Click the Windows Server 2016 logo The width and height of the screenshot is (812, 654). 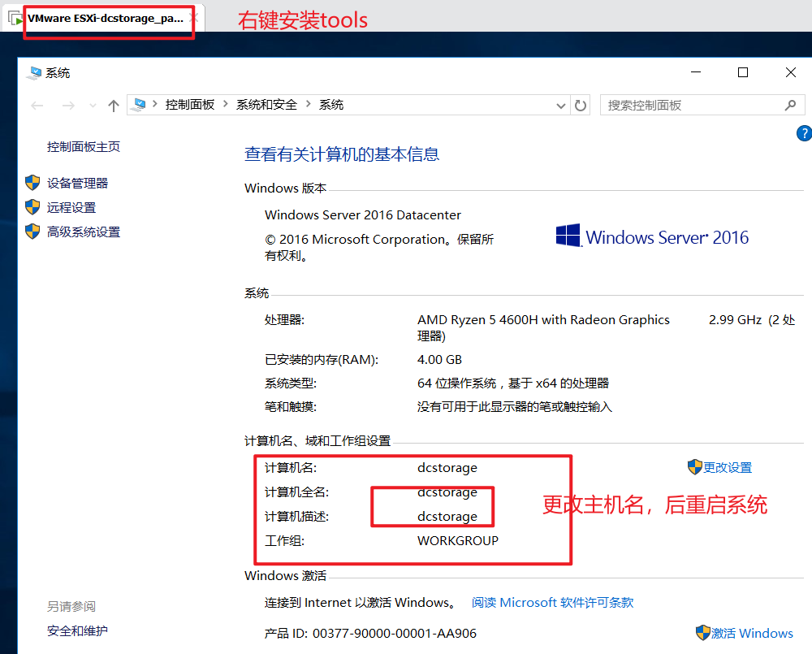click(652, 236)
